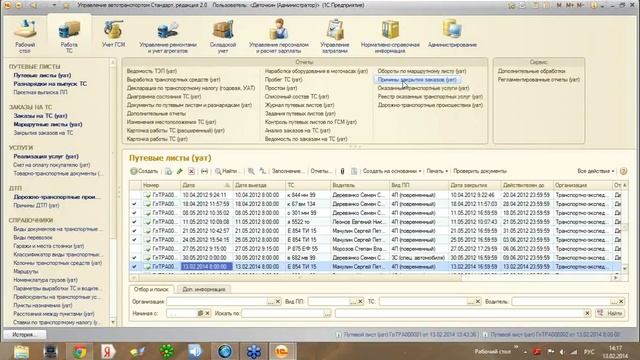Open Ведомость ТЭП (уат) report link
Screen dimensions: 640x360
tap(151, 71)
